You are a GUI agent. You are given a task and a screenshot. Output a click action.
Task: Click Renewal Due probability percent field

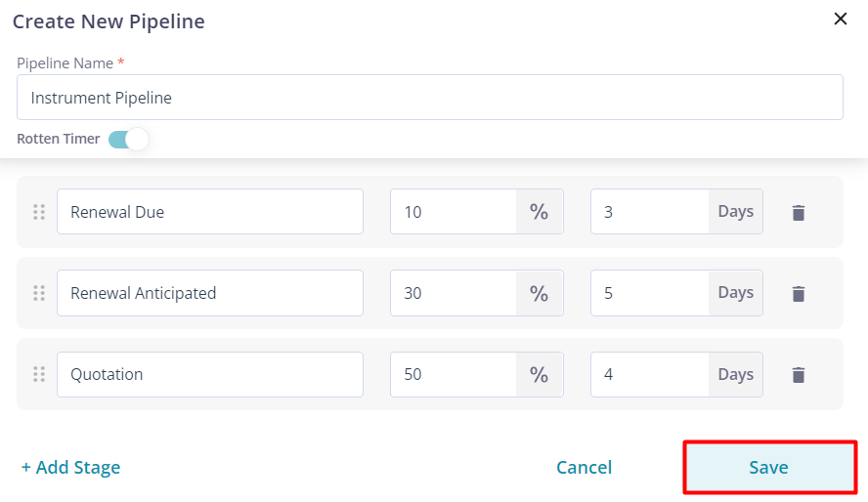pos(454,212)
